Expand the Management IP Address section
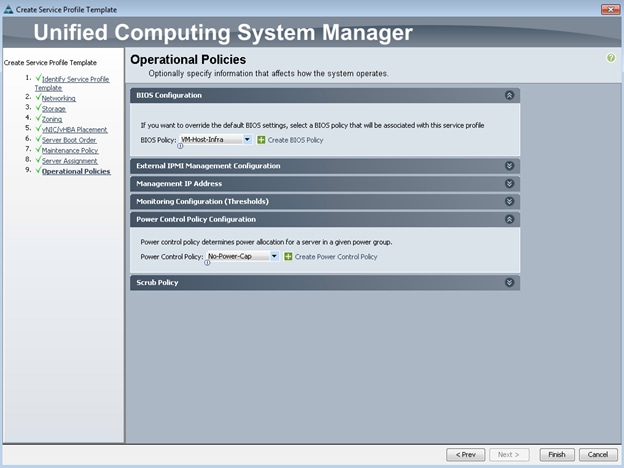624x468 pixels. point(509,184)
